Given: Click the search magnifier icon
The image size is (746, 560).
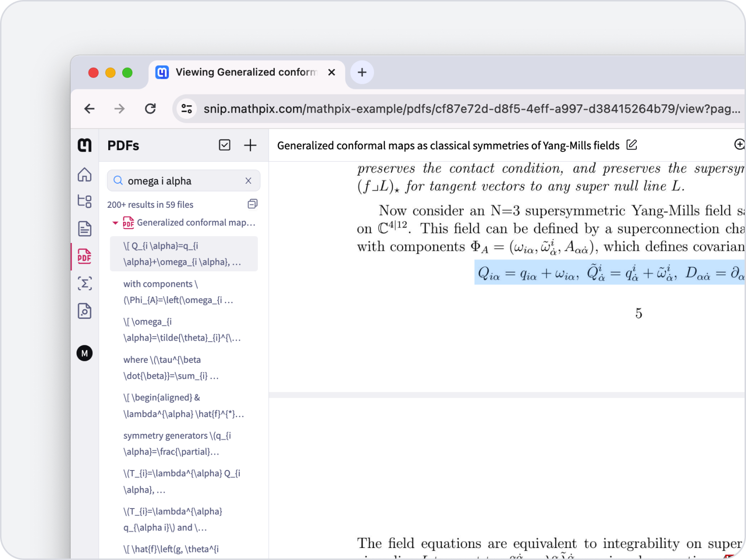Looking at the screenshot, I should [x=118, y=180].
